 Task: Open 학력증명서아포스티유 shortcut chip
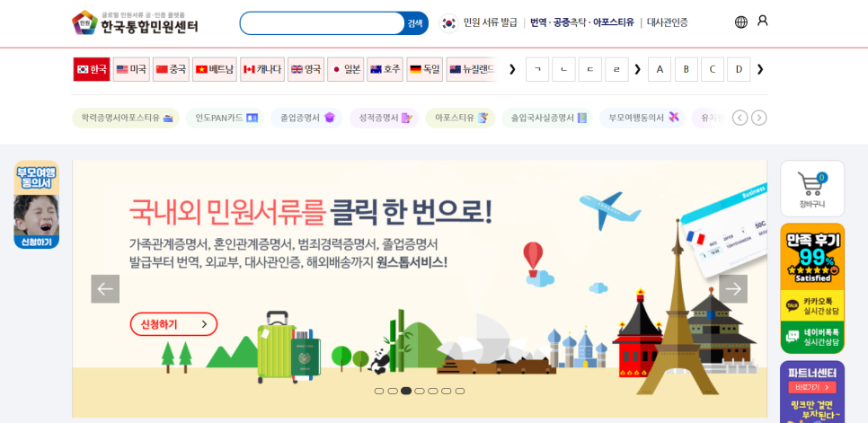pyautogui.click(x=126, y=118)
